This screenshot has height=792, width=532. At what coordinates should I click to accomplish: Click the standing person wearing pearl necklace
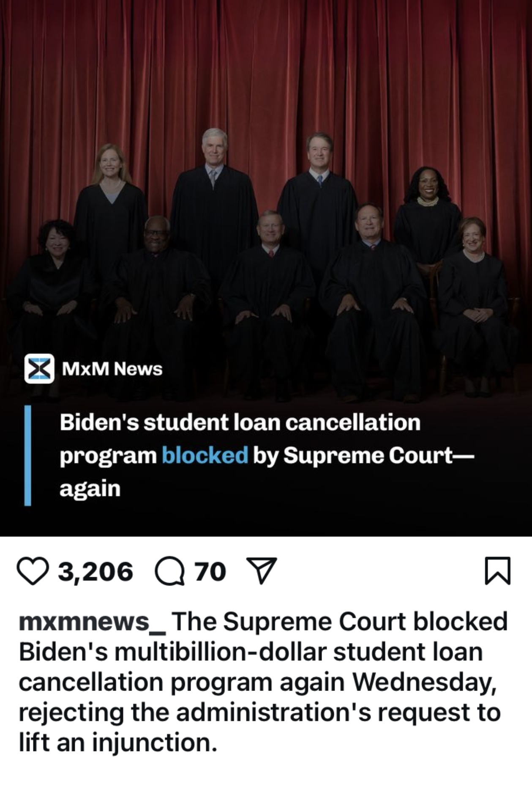point(428,216)
